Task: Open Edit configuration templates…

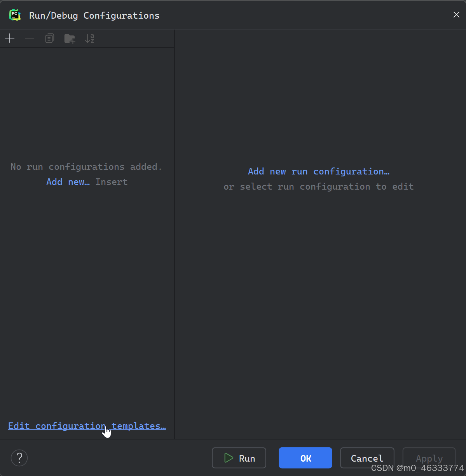Action: 87,425
